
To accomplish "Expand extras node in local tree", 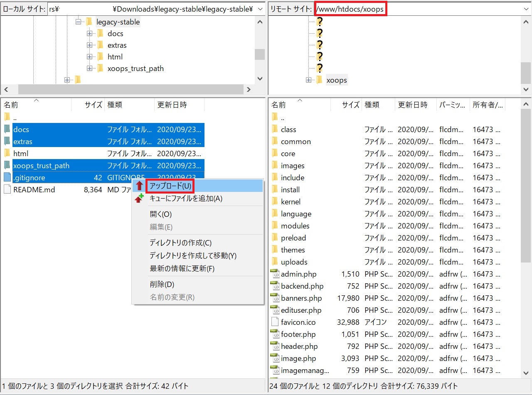I will tap(89, 45).
